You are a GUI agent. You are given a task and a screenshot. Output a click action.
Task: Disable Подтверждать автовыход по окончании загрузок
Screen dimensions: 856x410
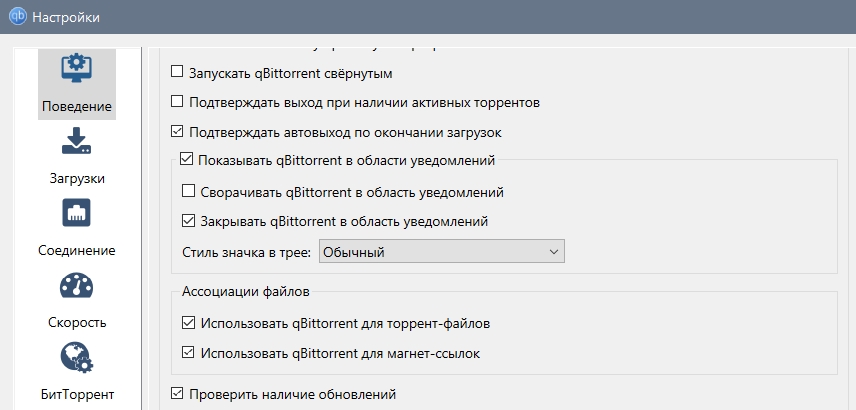[x=177, y=131]
